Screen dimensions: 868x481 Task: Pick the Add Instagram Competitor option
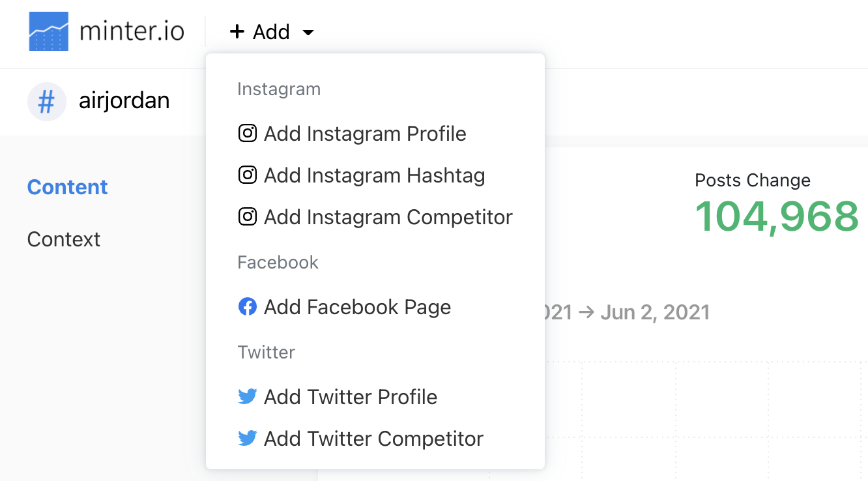pyautogui.click(x=388, y=217)
